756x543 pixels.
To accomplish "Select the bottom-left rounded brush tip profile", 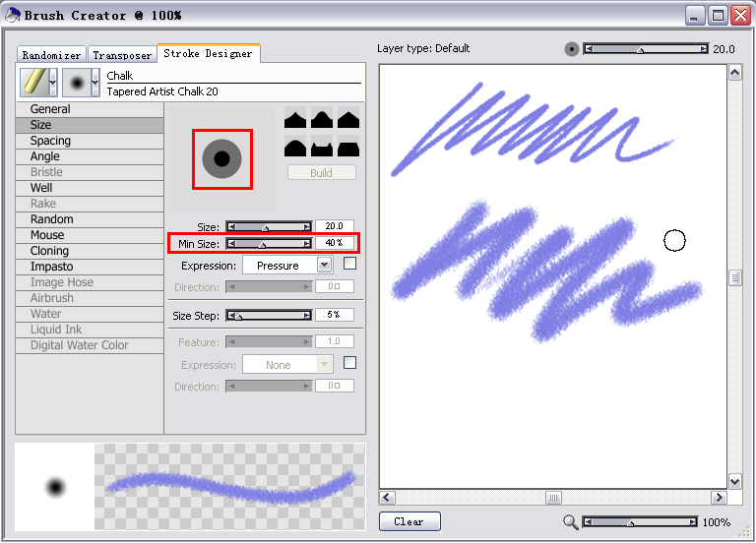I will [296, 149].
